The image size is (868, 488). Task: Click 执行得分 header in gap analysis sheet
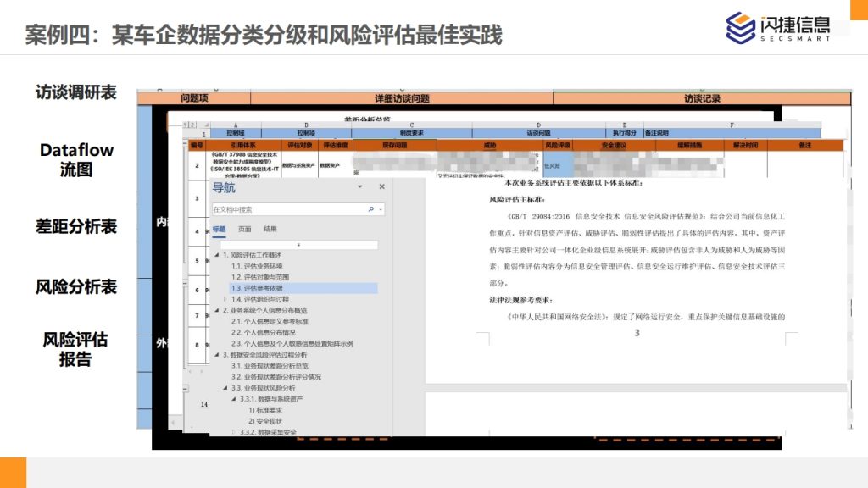(624, 133)
